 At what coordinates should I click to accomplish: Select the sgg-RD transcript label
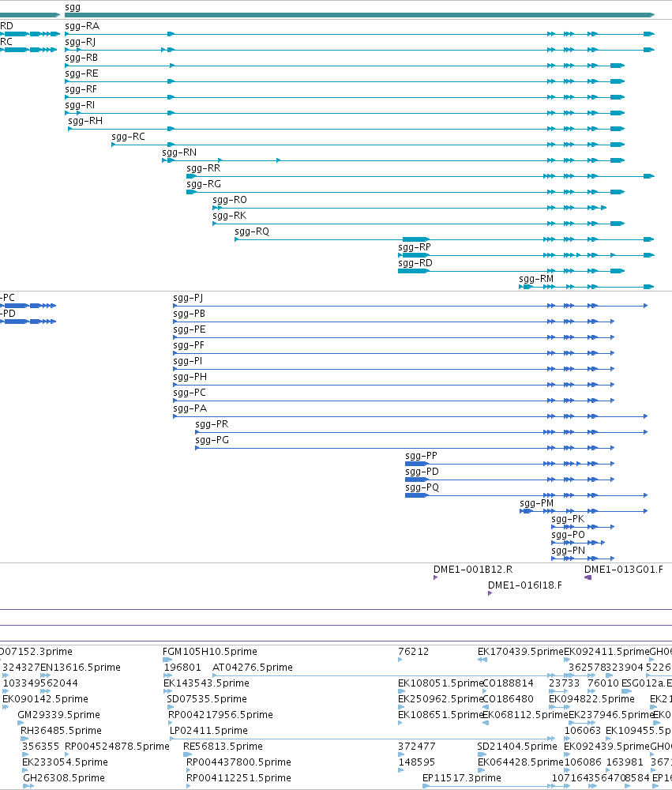coord(415,263)
